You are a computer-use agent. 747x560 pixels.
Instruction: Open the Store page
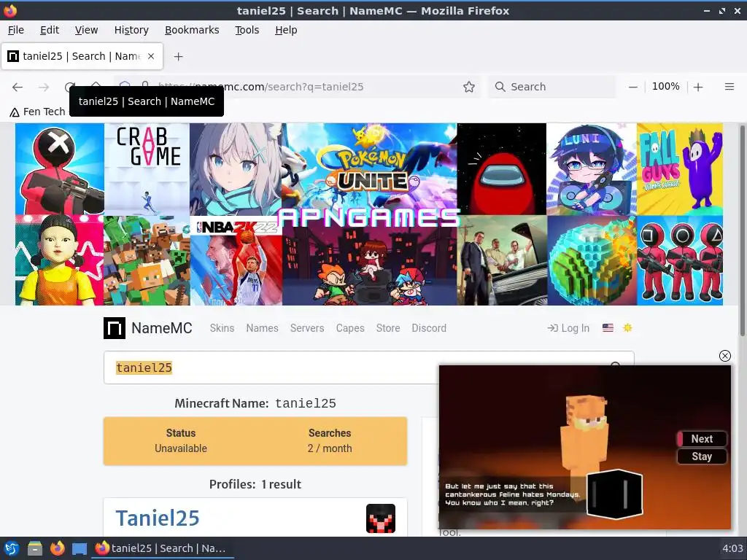[x=388, y=328]
